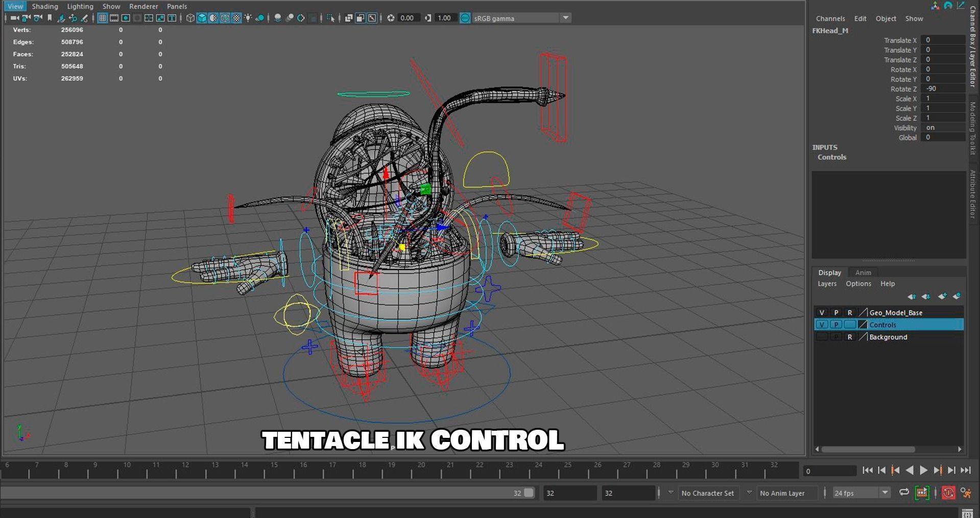Go to end of playback range
This screenshot has height=518, width=980.
point(965,471)
